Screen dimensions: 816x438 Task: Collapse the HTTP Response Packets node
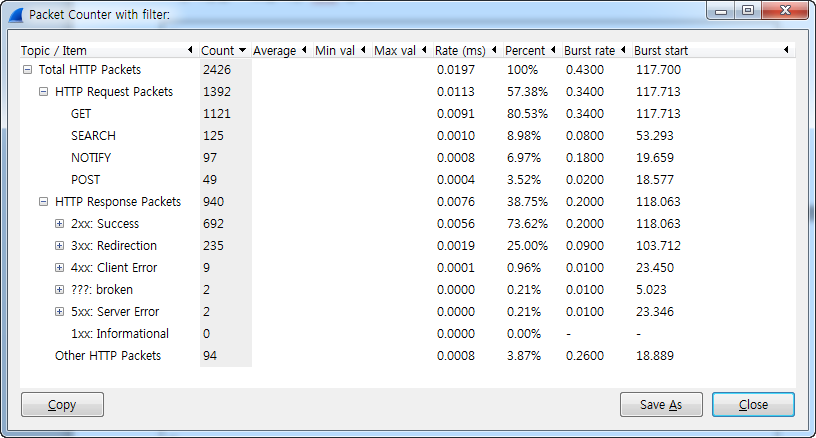tap(44, 202)
